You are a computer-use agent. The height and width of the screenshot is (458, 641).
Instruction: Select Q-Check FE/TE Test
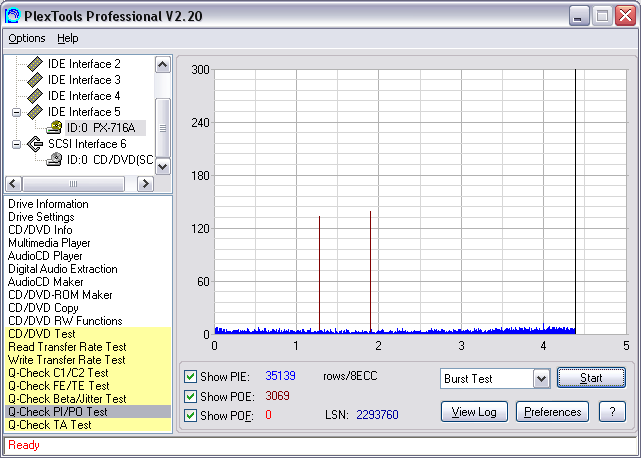tap(88, 386)
